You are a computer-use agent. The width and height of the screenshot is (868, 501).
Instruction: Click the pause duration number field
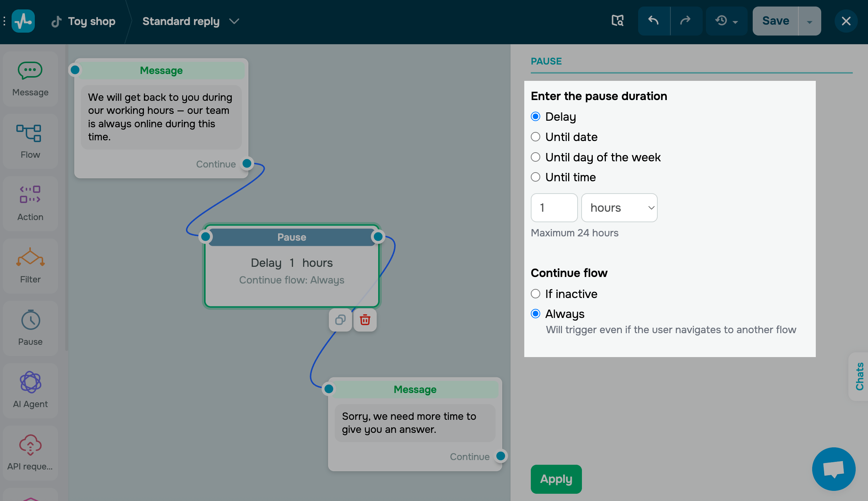click(x=554, y=208)
